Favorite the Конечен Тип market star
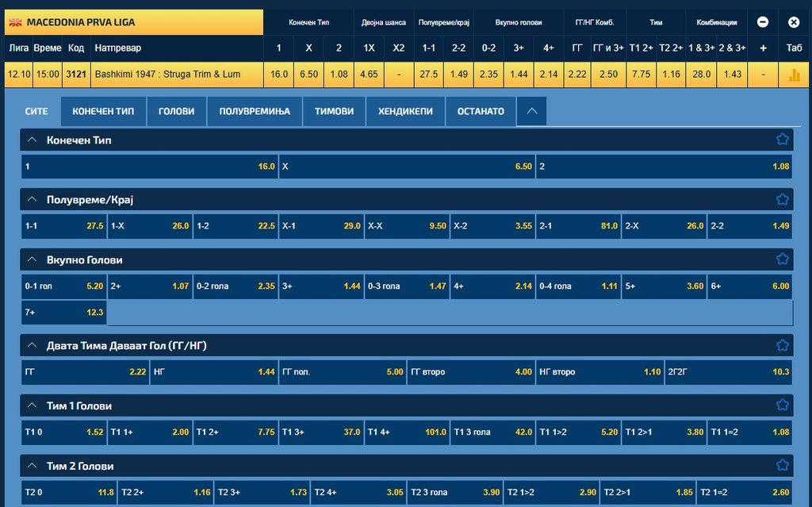This screenshot has height=507, width=812. (x=783, y=140)
